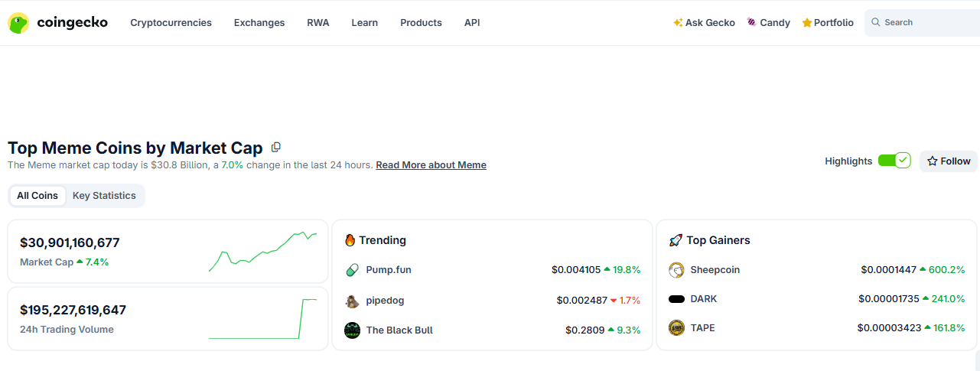The width and height of the screenshot is (980, 371).
Task: Open Ask Gecko link
Action: pyautogui.click(x=704, y=23)
